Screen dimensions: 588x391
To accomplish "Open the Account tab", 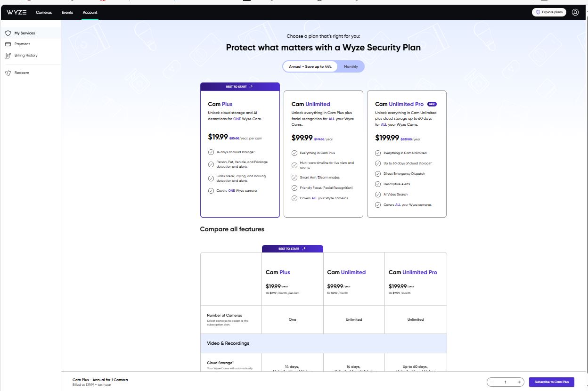I will pyautogui.click(x=90, y=12).
